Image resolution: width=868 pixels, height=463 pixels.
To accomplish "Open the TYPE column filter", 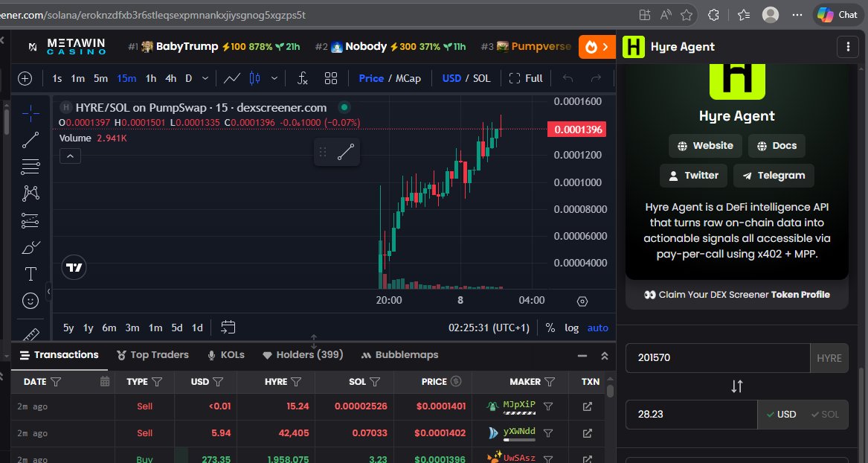I will click(157, 382).
